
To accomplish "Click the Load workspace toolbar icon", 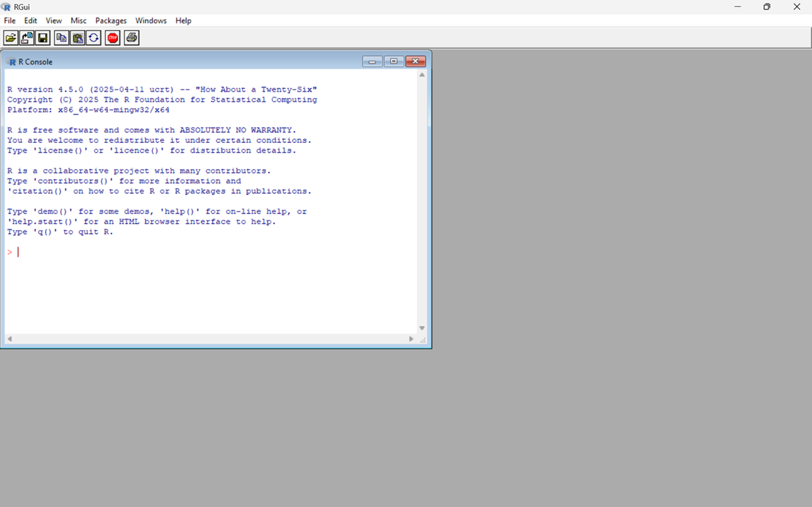I will (x=27, y=38).
